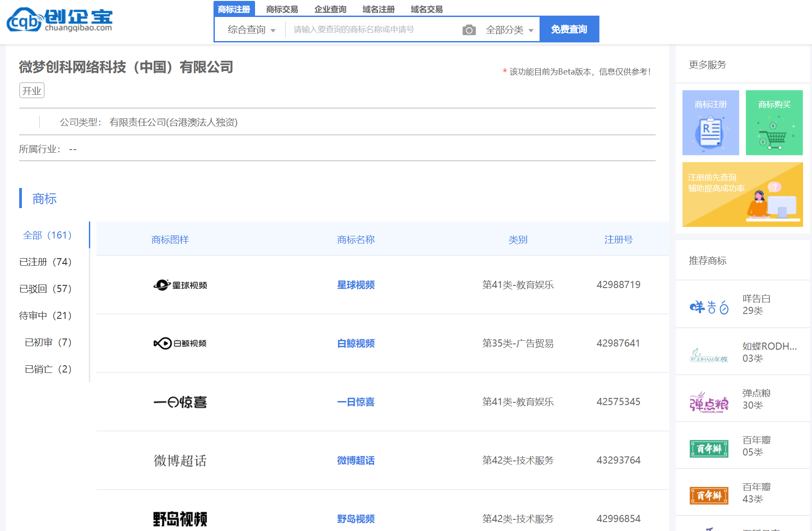The image size is (812, 531).
Task: Click the 微博超话 trademark logo image
Action: (180, 460)
